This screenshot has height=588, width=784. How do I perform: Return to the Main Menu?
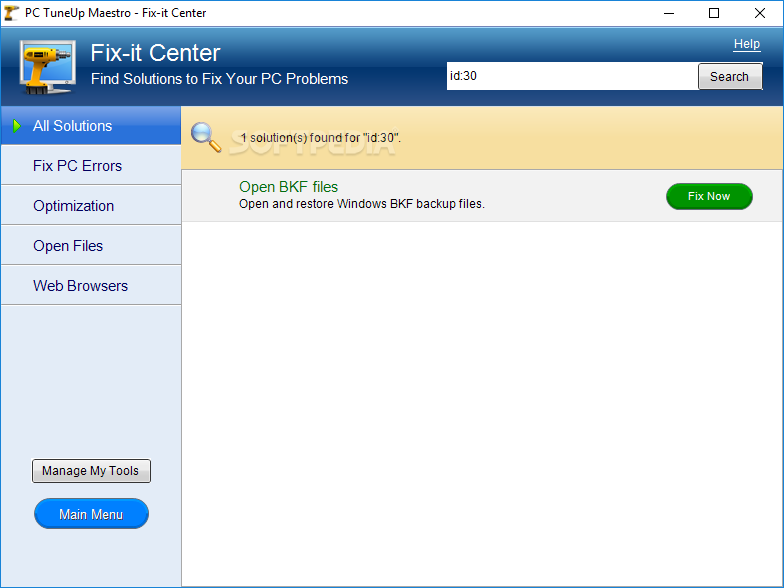(x=91, y=514)
